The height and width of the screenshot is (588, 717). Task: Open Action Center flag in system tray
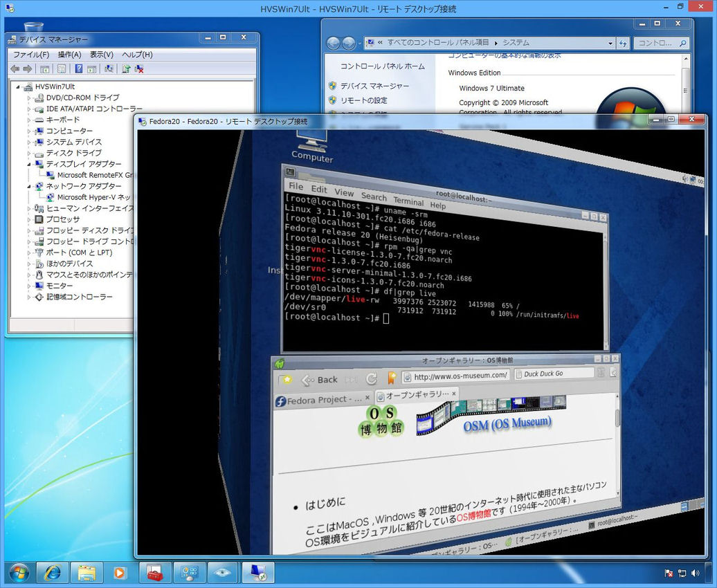coord(668,573)
